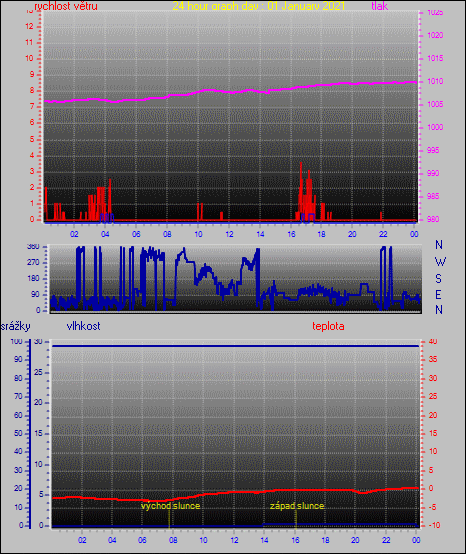Click the 'srážky' precipitation label

pos(16,326)
